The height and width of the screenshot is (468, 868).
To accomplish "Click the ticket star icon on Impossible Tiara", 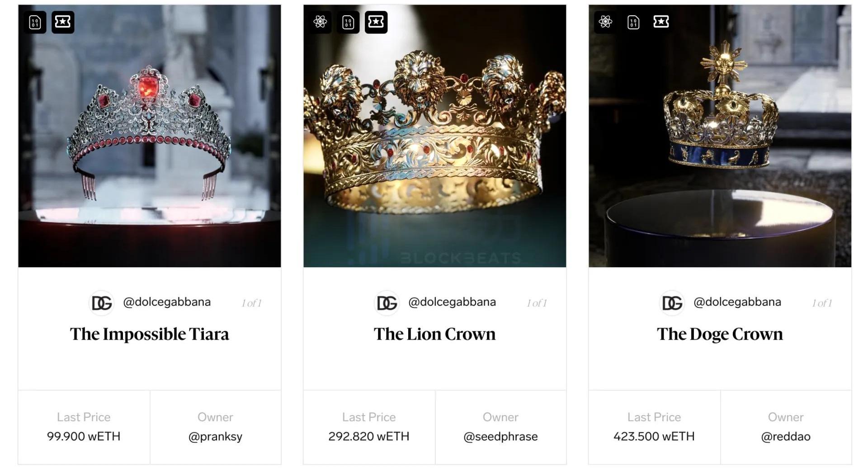I will (x=63, y=22).
